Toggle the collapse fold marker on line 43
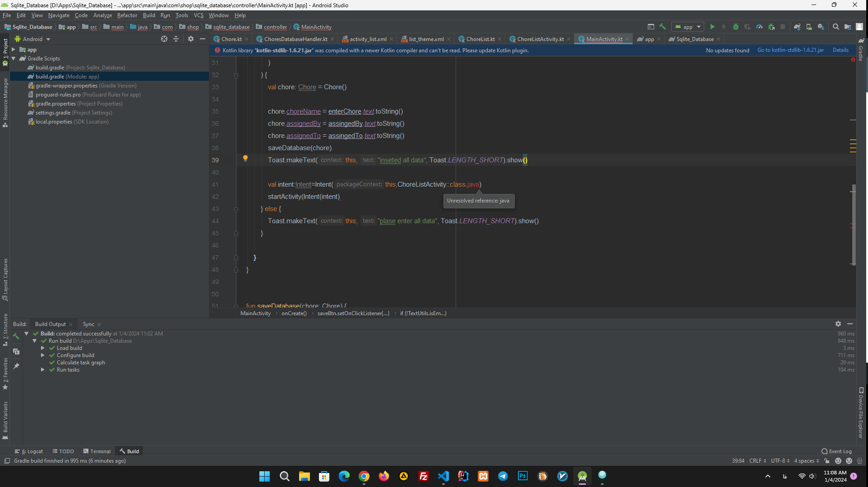The width and height of the screenshot is (868, 487). pos(236,209)
